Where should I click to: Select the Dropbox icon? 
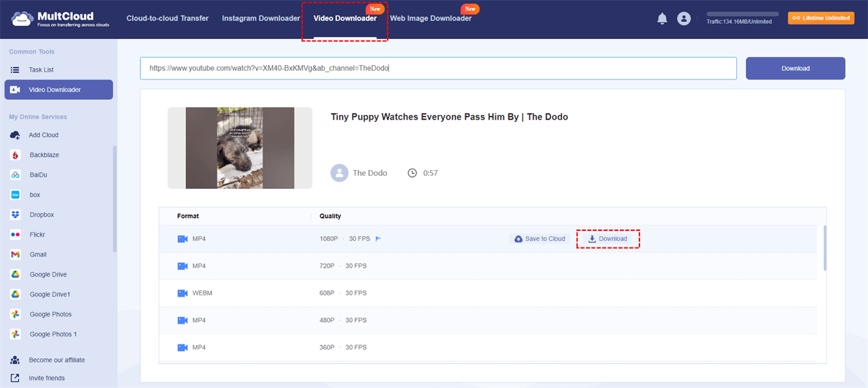click(15, 214)
